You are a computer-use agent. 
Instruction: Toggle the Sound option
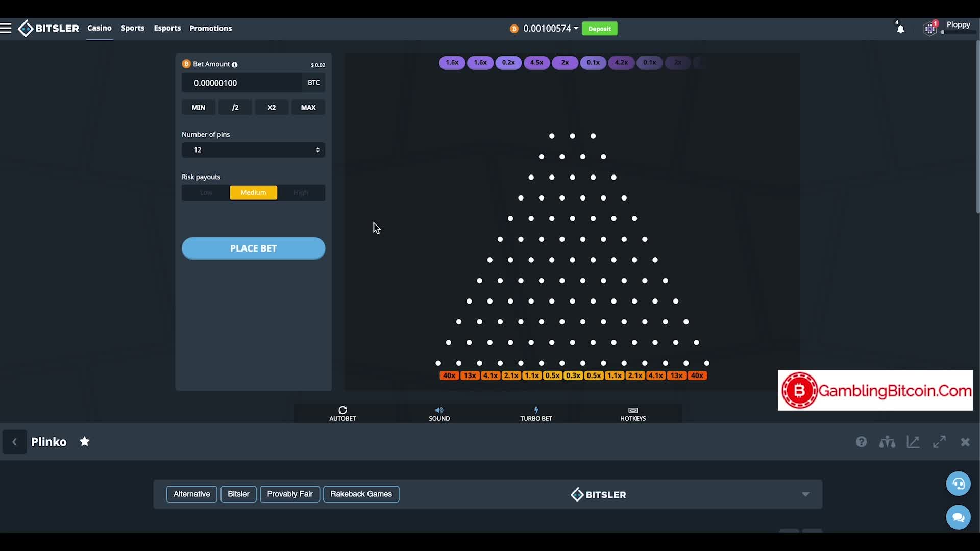click(439, 413)
